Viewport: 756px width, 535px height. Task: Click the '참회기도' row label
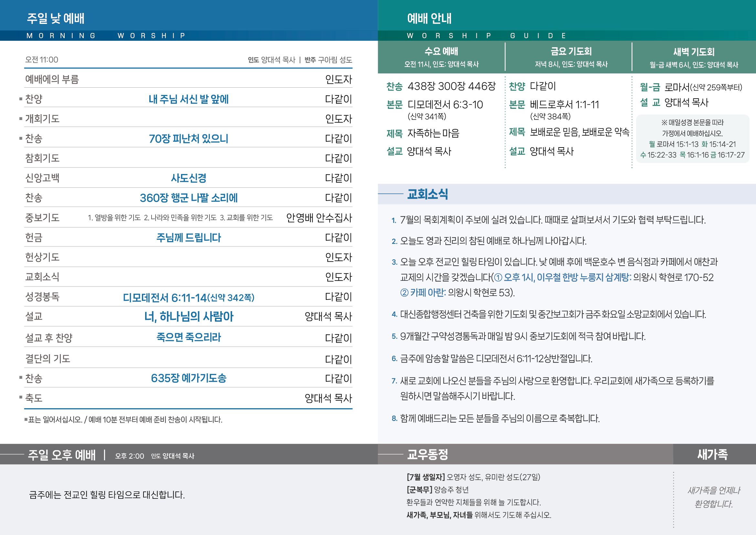pyautogui.click(x=42, y=158)
